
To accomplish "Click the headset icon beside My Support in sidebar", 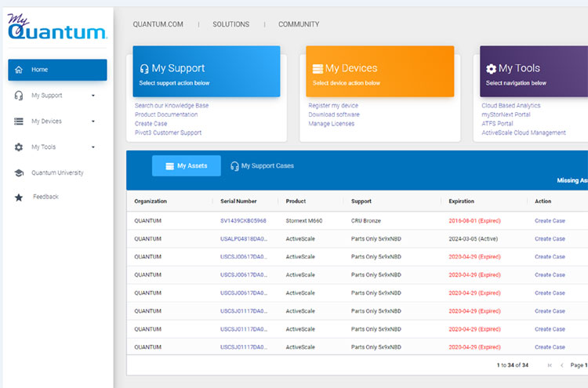I will pyautogui.click(x=19, y=96).
